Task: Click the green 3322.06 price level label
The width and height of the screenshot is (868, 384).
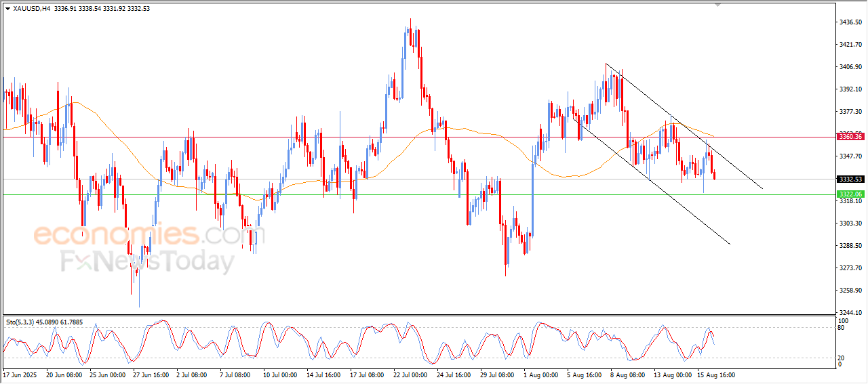Action: pos(850,194)
